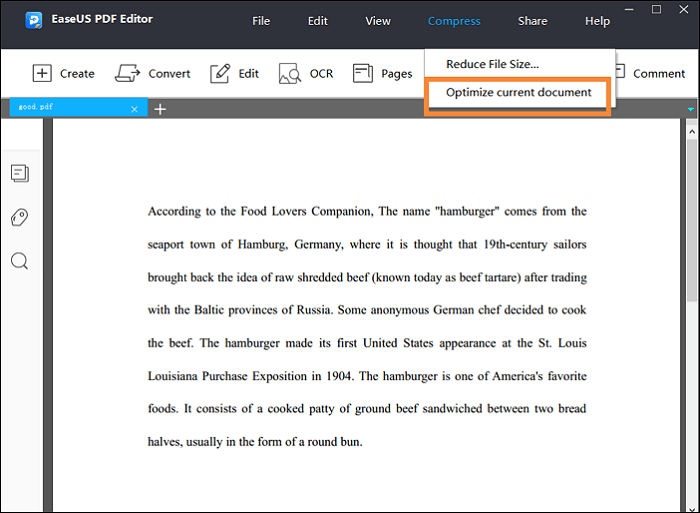Click the OCR scan icon
The height and width of the screenshot is (513, 700).
(x=290, y=74)
